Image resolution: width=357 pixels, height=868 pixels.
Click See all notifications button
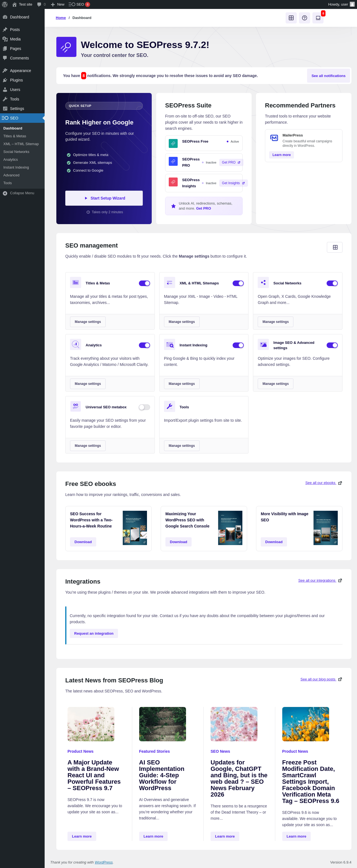328,76
